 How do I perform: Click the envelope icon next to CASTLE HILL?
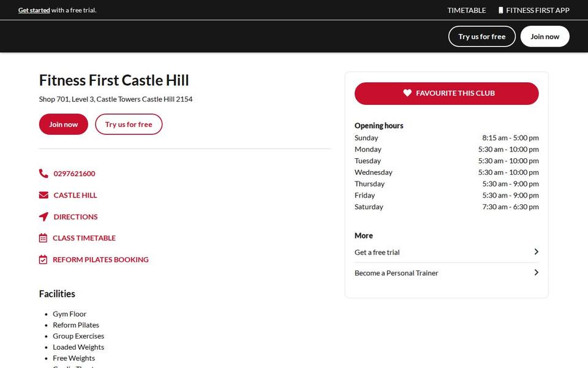[x=43, y=195]
